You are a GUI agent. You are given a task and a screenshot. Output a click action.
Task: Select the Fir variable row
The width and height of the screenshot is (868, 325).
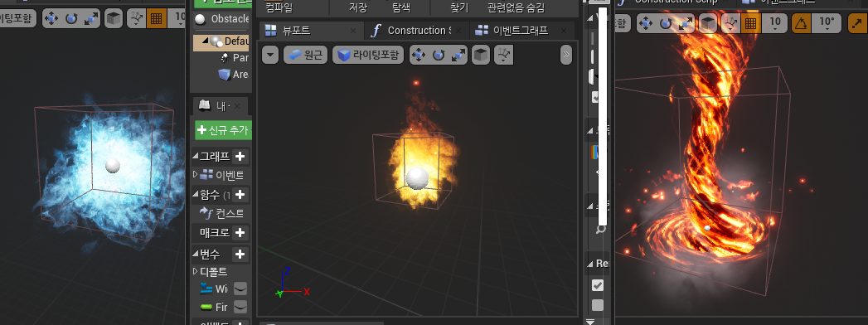click(x=214, y=307)
